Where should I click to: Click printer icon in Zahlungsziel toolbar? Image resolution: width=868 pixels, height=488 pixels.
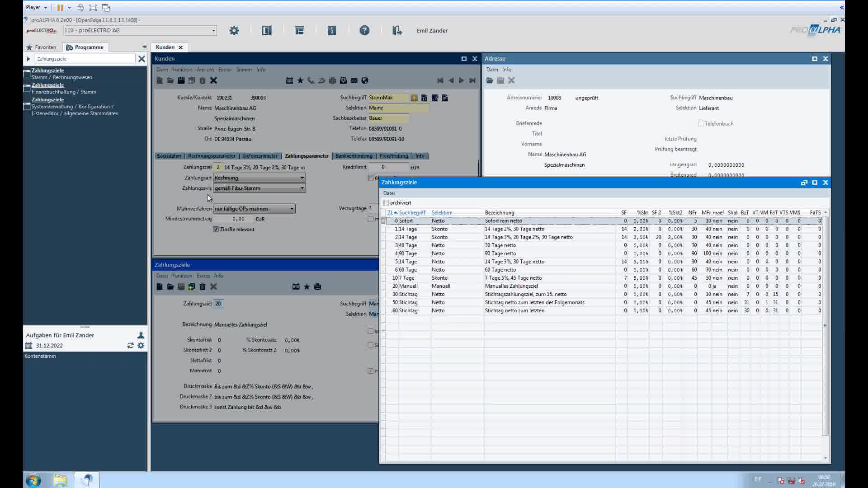coord(317,286)
